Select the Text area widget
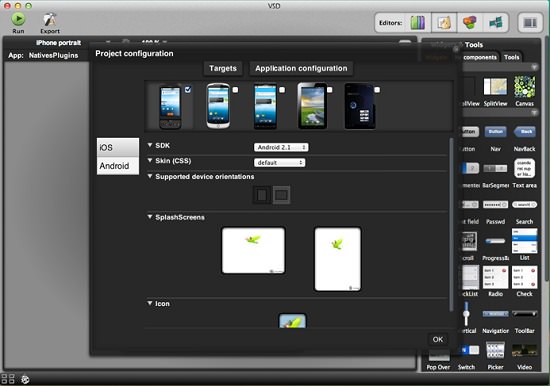The width and height of the screenshot is (550, 386). [524, 168]
